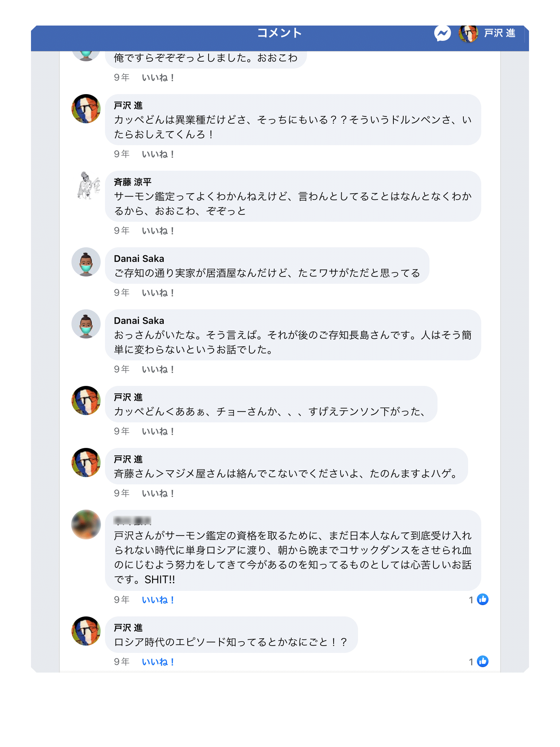
Task: Click いいね！ under the チョーさんか comment
Action: [158, 431]
